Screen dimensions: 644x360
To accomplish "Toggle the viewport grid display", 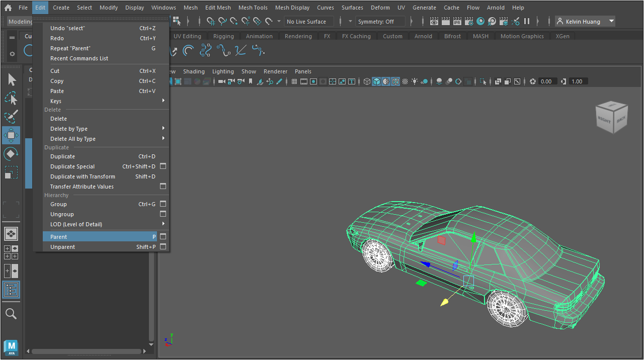I will (295, 81).
